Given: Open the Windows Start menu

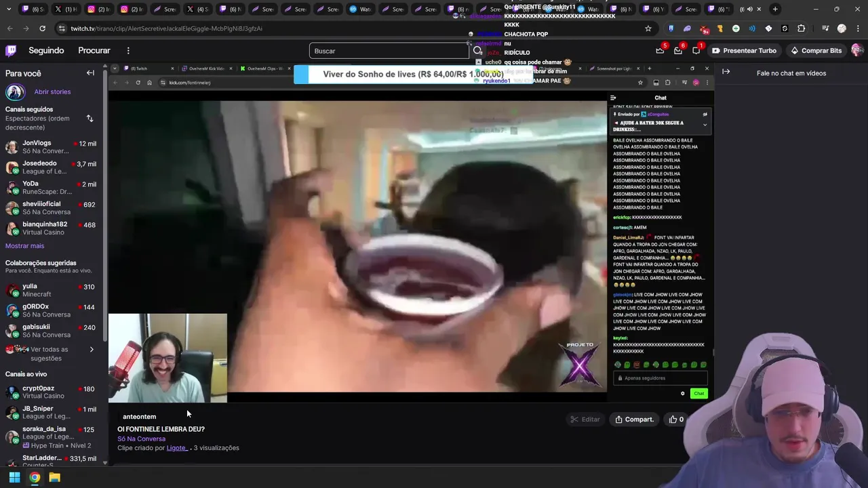Looking at the screenshot, I should tap(14, 477).
